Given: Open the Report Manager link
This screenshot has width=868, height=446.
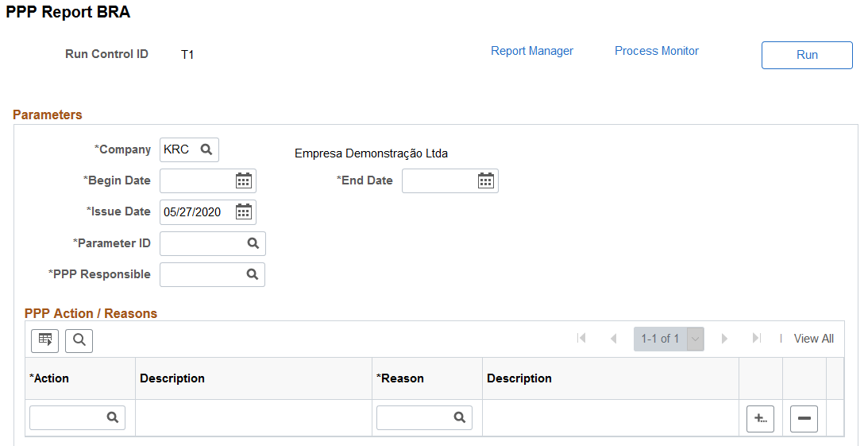Looking at the screenshot, I should [532, 51].
